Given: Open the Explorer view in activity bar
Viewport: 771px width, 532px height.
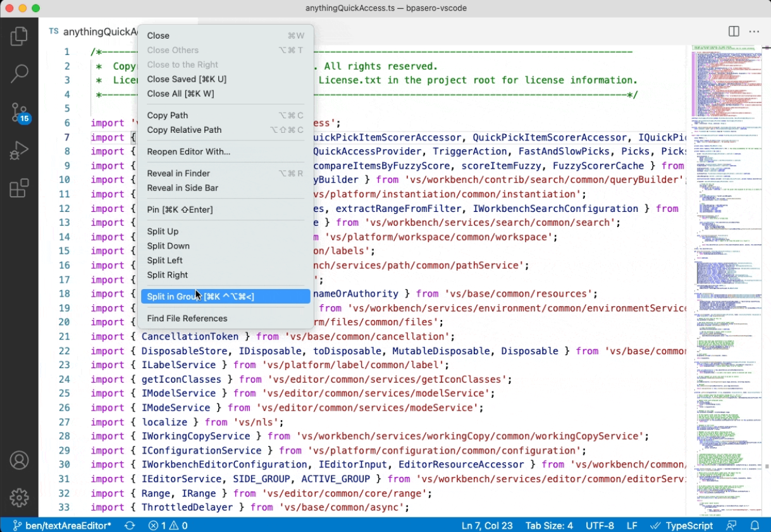Looking at the screenshot, I should click(x=19, y=35).
